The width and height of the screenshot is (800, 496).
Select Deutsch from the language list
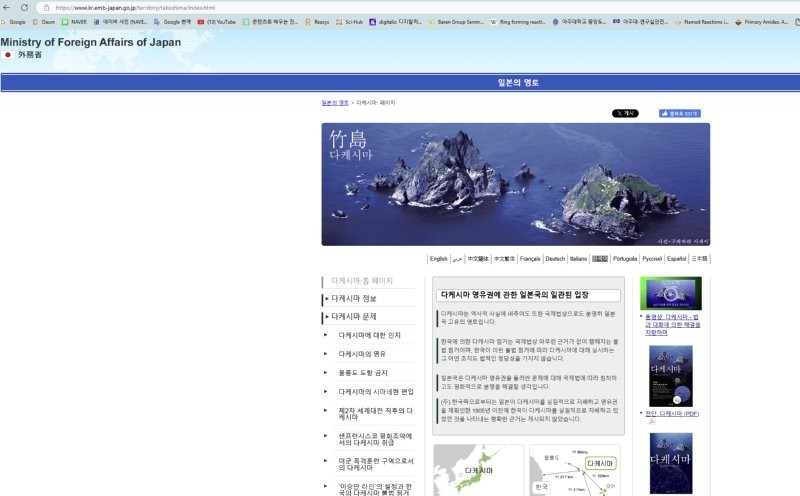pos(554,258)
